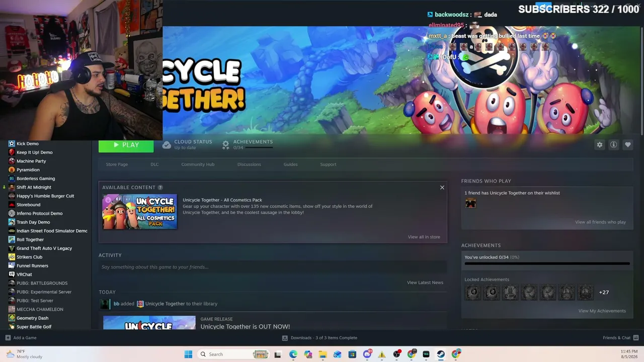
Task: Open the Support tab
Action: tap(328, 164)
